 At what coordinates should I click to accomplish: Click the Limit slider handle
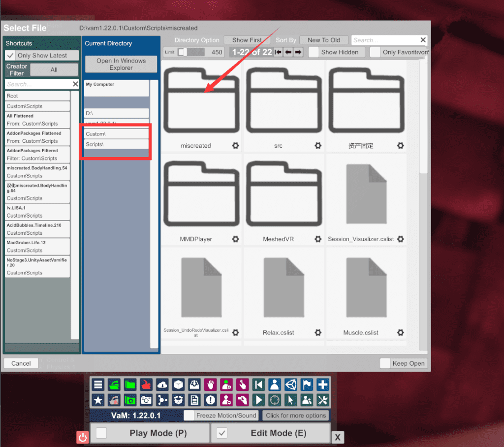coord(182,52)
